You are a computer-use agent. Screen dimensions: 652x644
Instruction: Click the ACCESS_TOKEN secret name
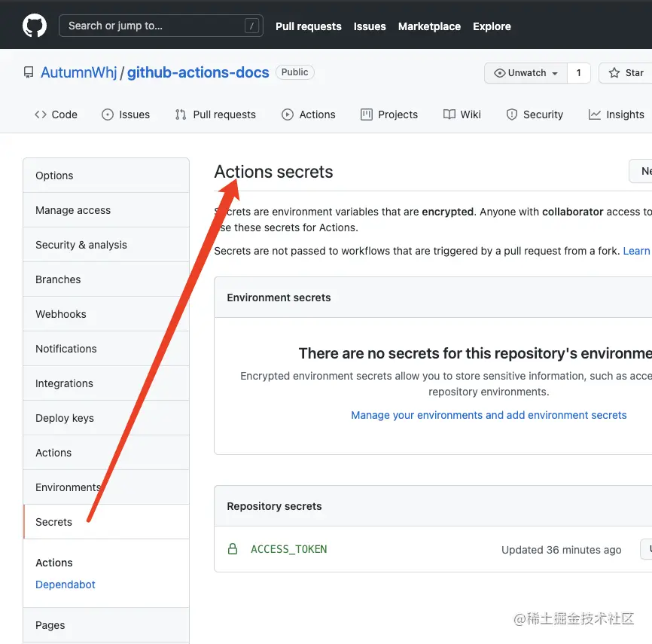tap(289, 549)
